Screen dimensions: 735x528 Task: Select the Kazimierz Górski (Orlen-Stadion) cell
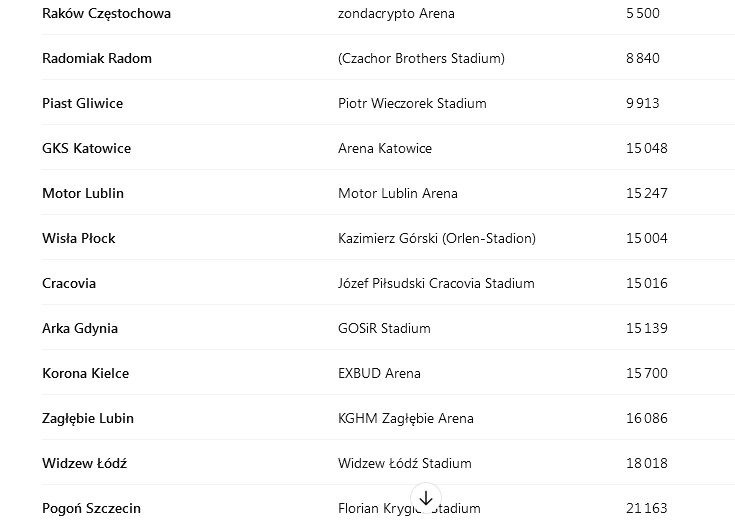(437, 238)
